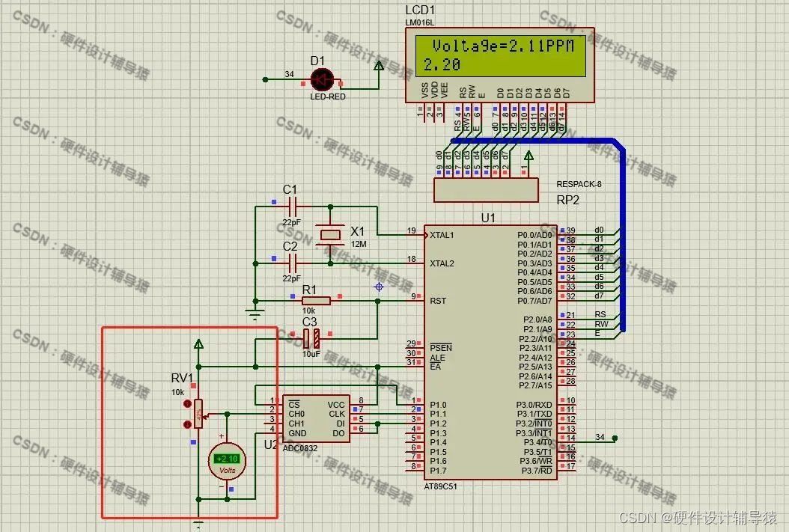
Task: Click the LCD1 reference label
Action: pos(420,10)
